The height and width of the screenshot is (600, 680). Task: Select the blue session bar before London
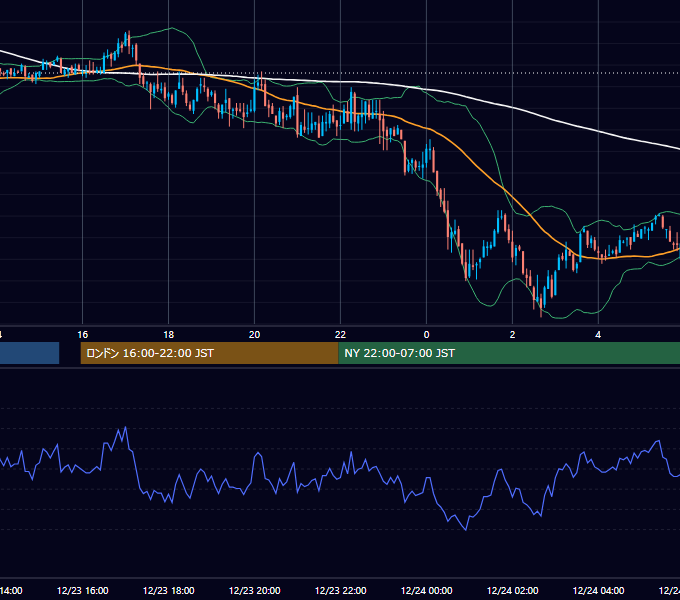coord(29,353)
